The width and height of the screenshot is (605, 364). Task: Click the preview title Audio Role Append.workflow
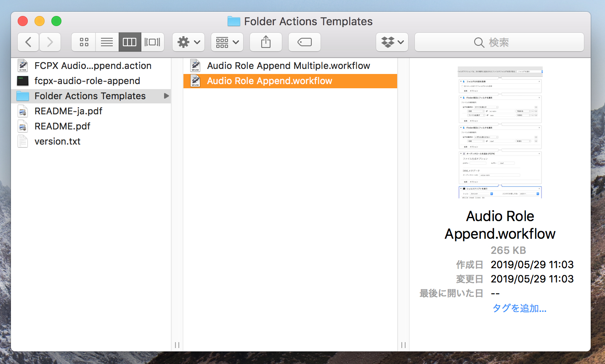point(500,225)
